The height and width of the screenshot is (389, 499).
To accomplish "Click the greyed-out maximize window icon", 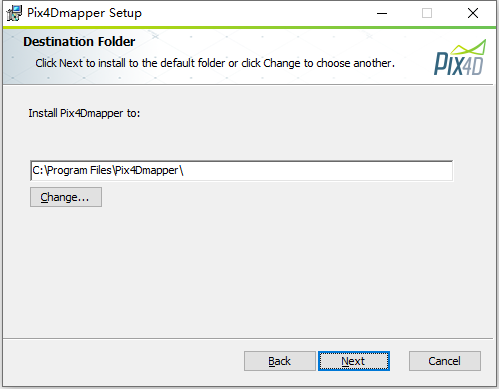I will click(x=427, y=13).
